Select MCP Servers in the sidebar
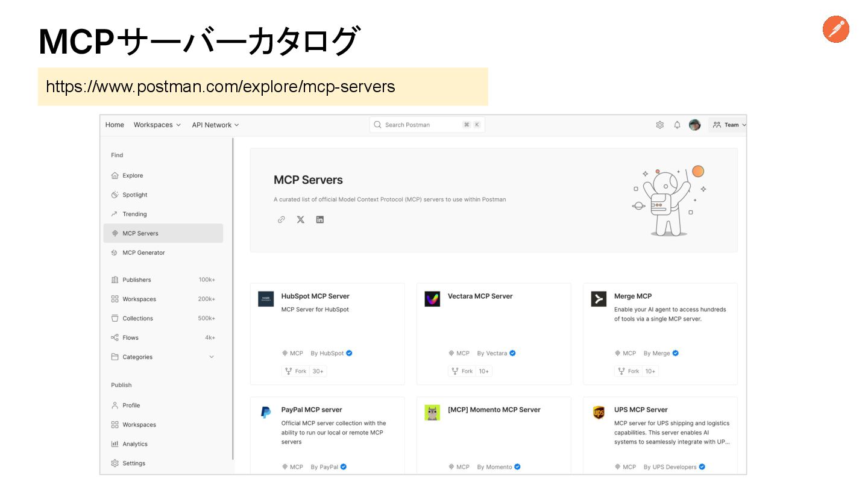Viewport: 868px width, 488px height. pyautogui.click(x=163, y=233)
